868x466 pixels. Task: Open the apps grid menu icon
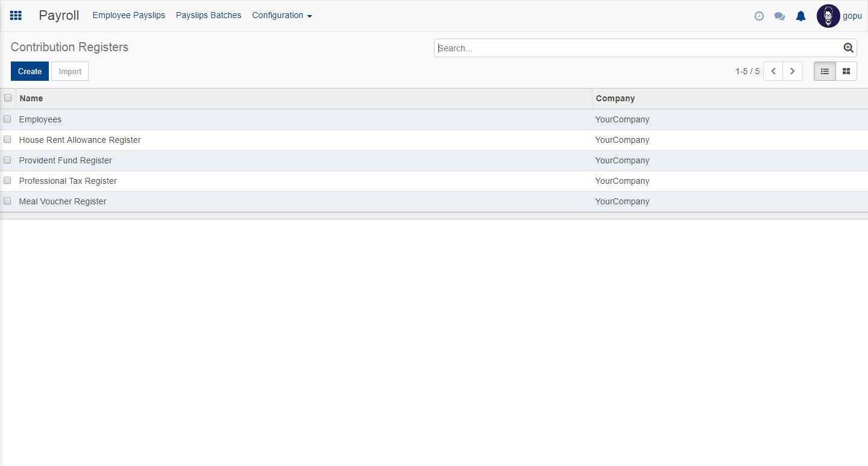16,16
